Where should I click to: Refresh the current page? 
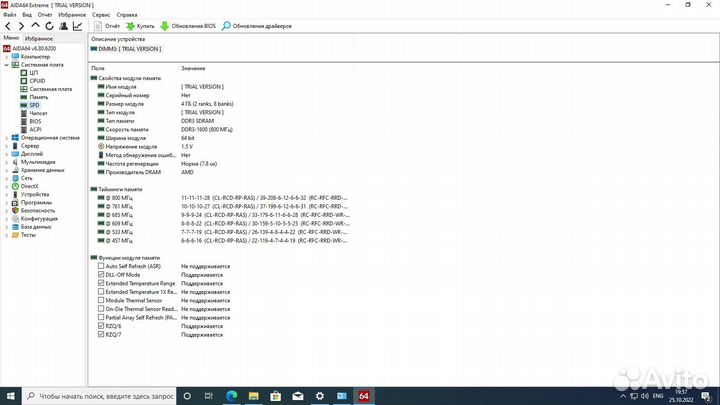pyautogui.click(x=49, y=26)
